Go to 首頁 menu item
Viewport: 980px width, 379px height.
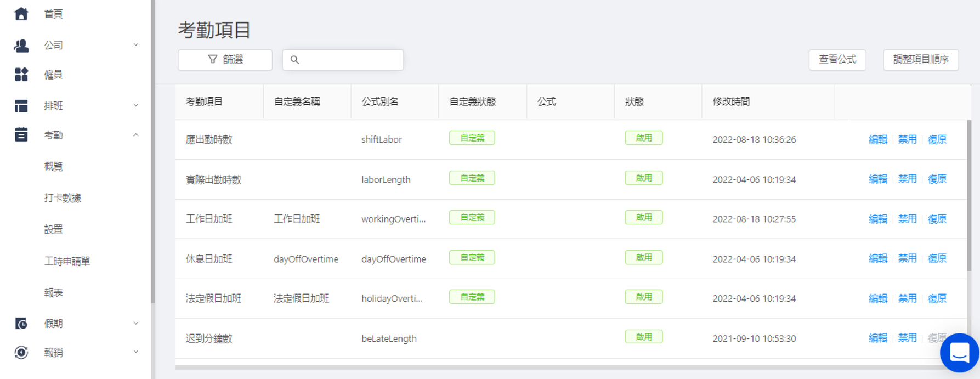53,14
